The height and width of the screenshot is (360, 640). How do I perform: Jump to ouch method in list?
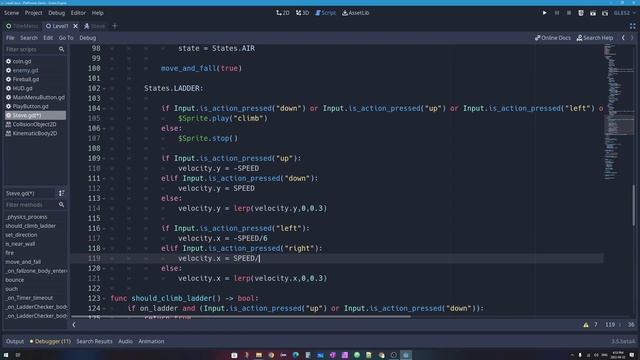11,289
